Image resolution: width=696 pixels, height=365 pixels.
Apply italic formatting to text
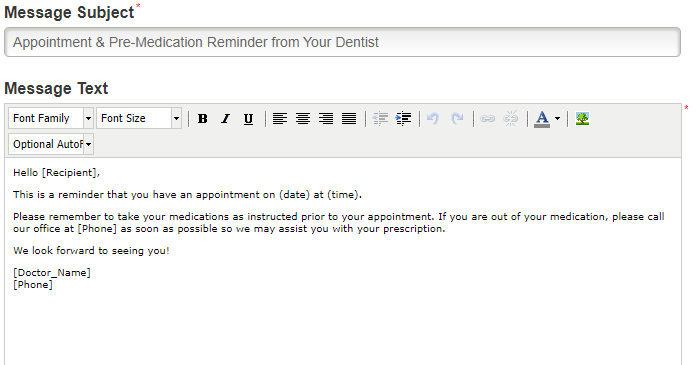tap(225, 119)
